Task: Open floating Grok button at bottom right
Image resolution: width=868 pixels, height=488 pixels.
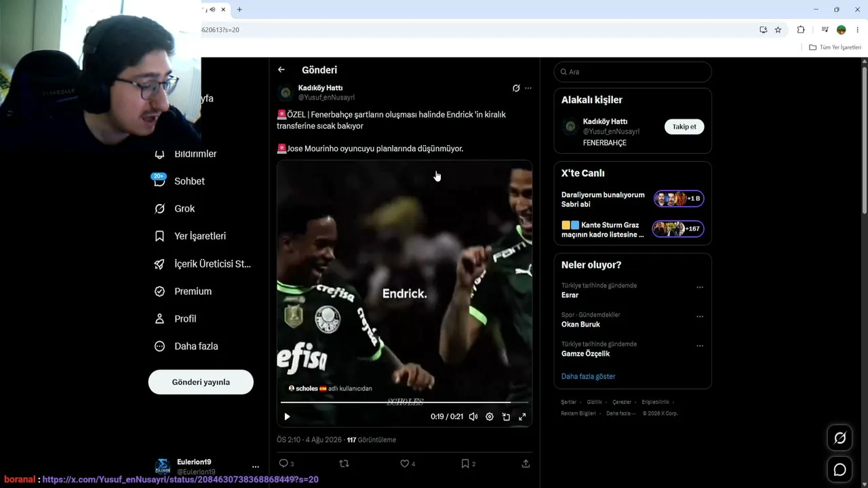Action: click(x=840, y=438)
